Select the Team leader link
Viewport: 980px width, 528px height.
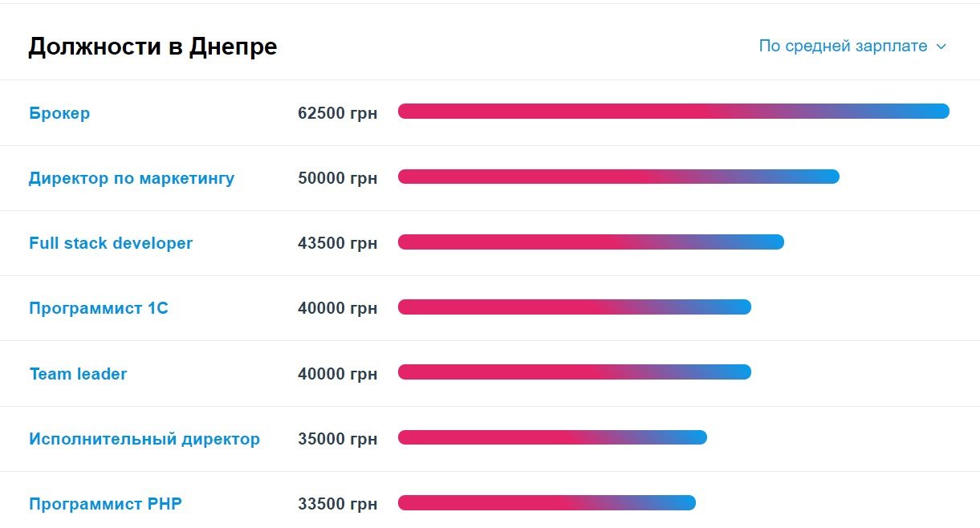[78, 374]
